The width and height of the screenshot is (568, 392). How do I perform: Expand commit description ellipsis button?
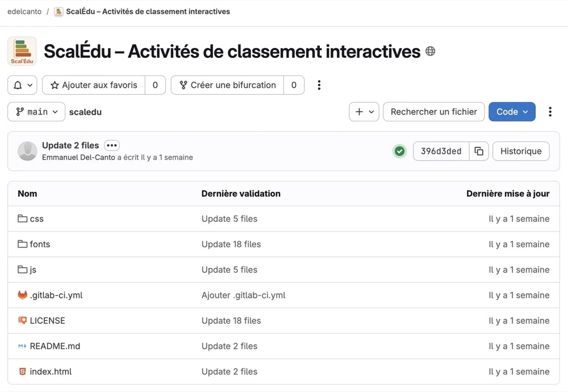111,145
